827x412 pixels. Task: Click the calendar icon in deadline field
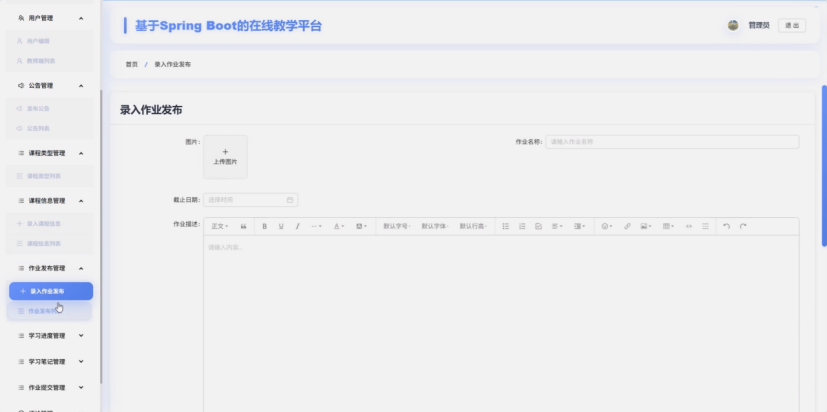pyautogui.click(x=290, y=200)
